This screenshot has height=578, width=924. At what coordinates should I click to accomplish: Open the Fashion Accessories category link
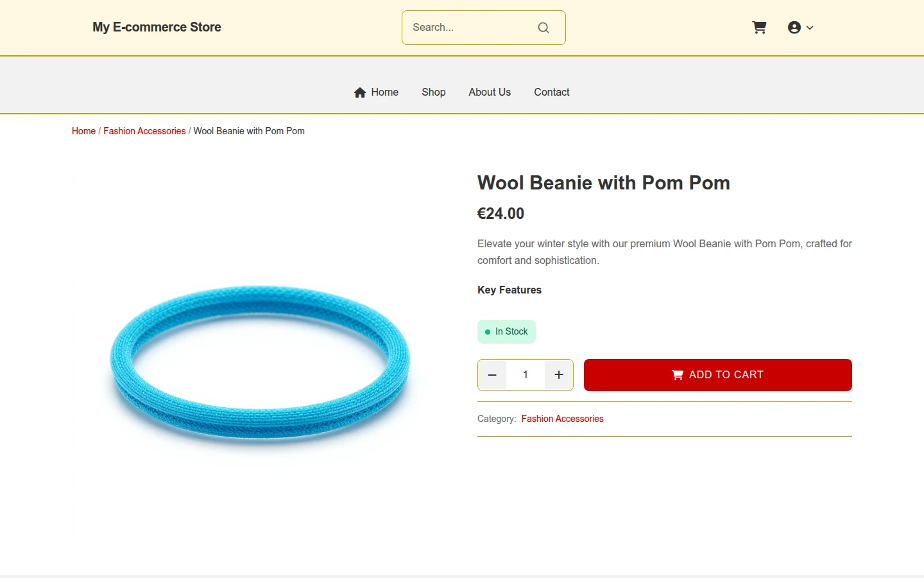[563, 419]
